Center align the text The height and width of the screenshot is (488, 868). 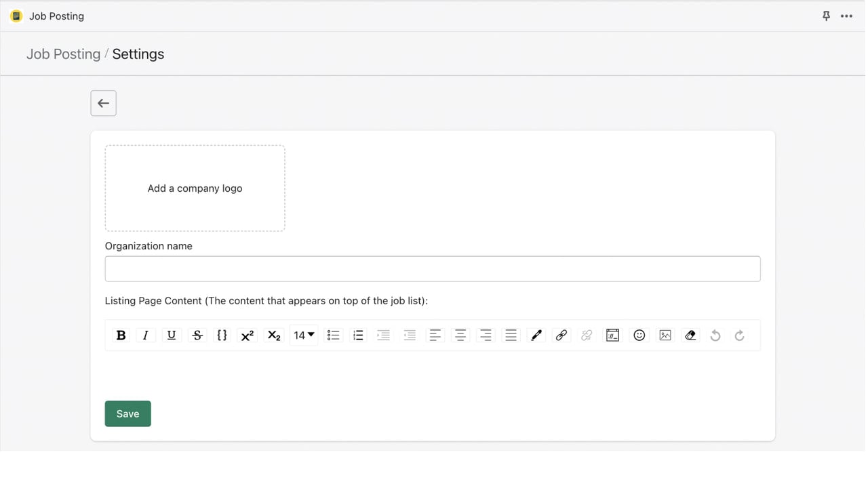[x=460, y=335]
